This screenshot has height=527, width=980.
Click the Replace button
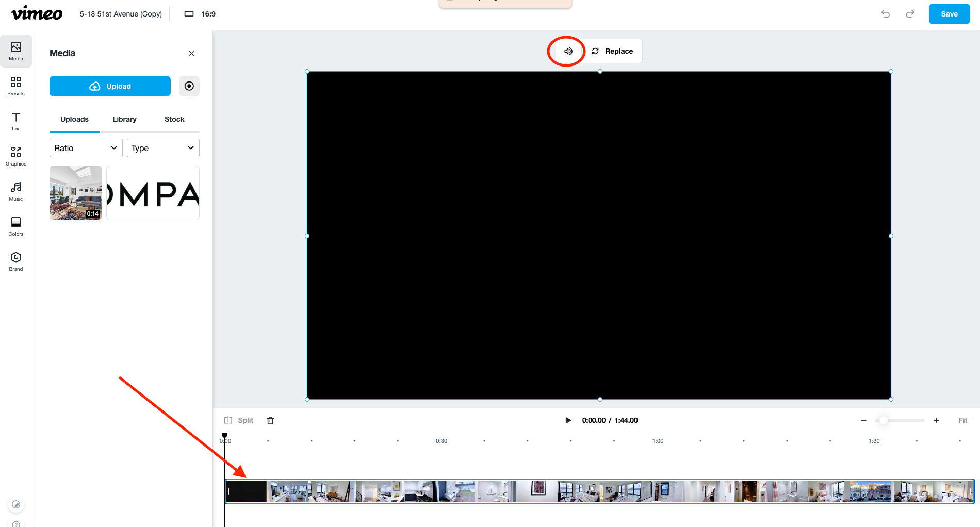(x=612, y=51)
